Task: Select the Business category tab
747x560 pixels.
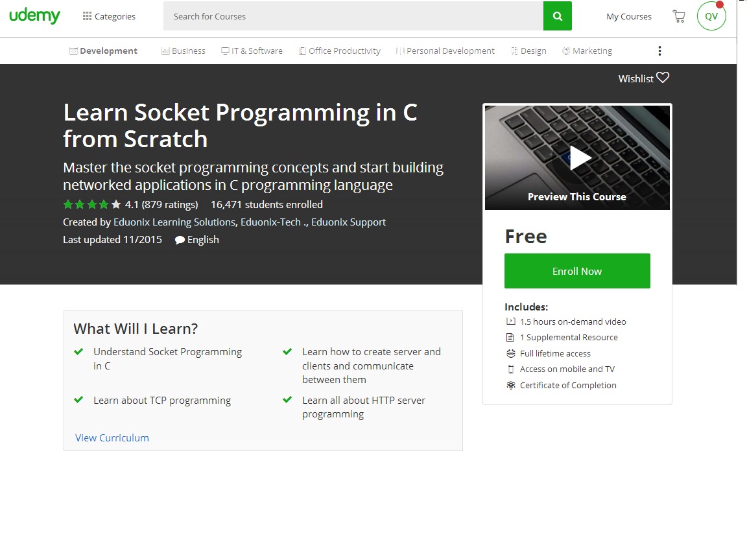Action: click(184, 51)
